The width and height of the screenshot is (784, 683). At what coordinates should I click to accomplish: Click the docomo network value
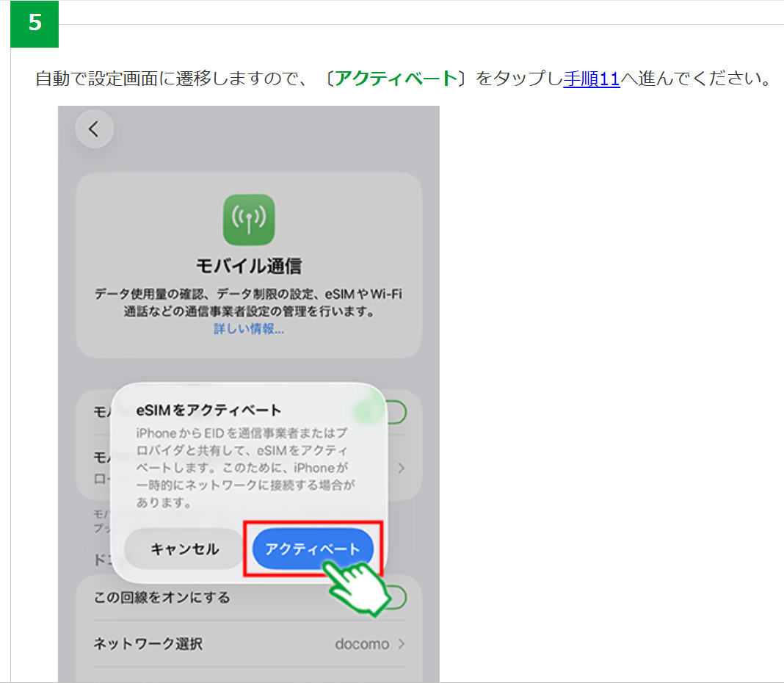coord(361,644)
